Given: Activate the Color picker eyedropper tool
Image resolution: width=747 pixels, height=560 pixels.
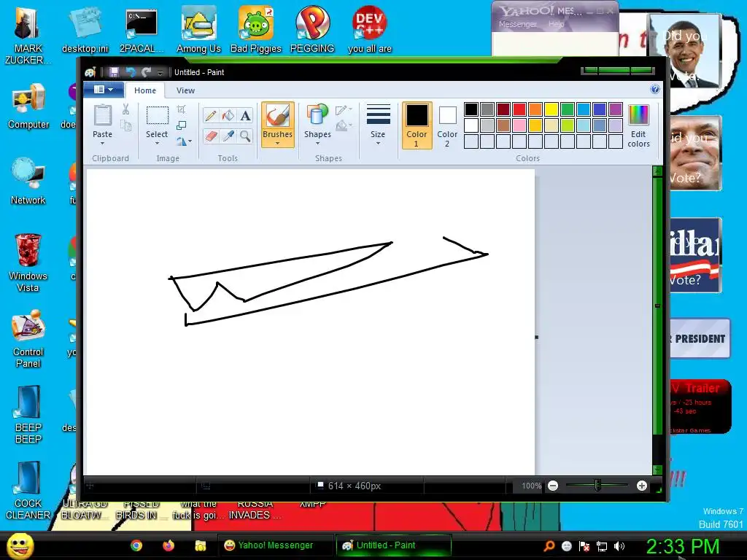Looking at the screenshot, I should 228,136.
